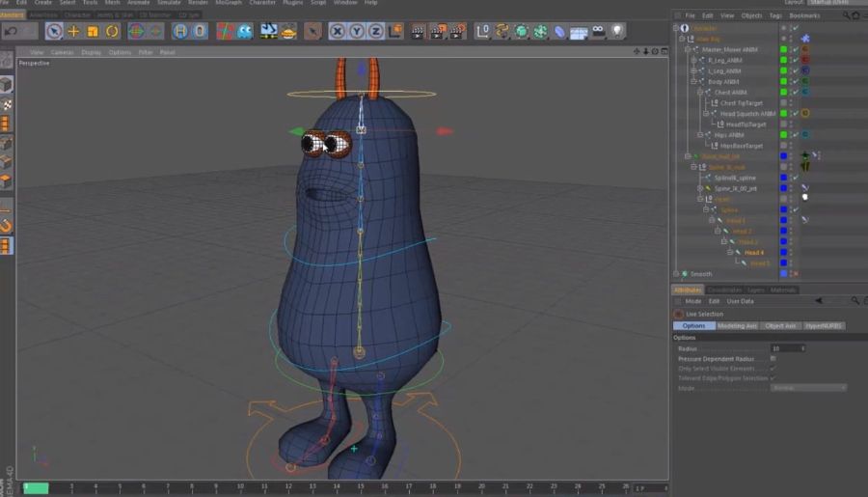Open the floor environment icon
Viewport: 868px width, 497px height.
[579, 32]
